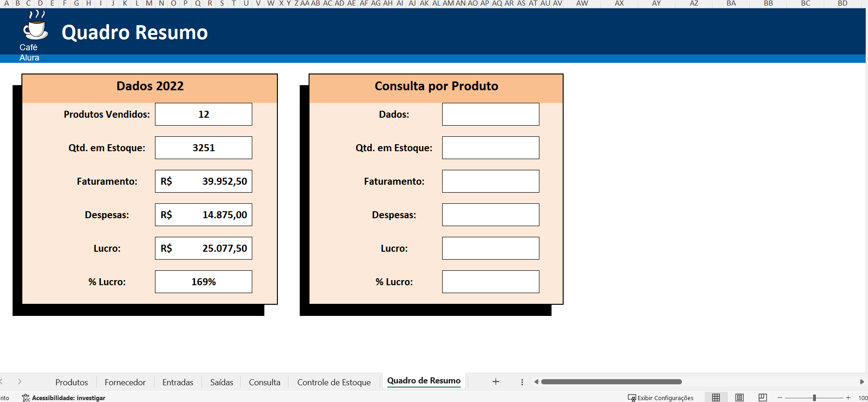Image resolution: width=868 pixels, height=402 pixels.
Task: Switch to Controle de Estoque tab
Action: (334, 382)
